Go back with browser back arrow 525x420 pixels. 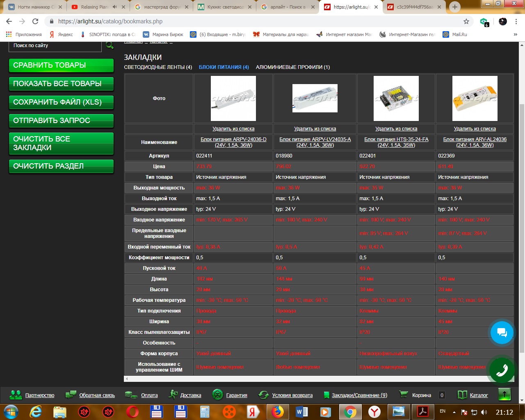point(9,21)
